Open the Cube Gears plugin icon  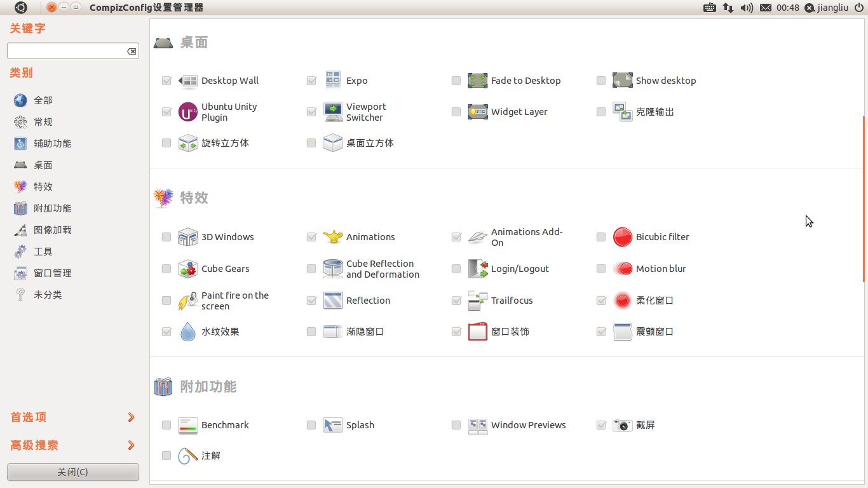188,269
